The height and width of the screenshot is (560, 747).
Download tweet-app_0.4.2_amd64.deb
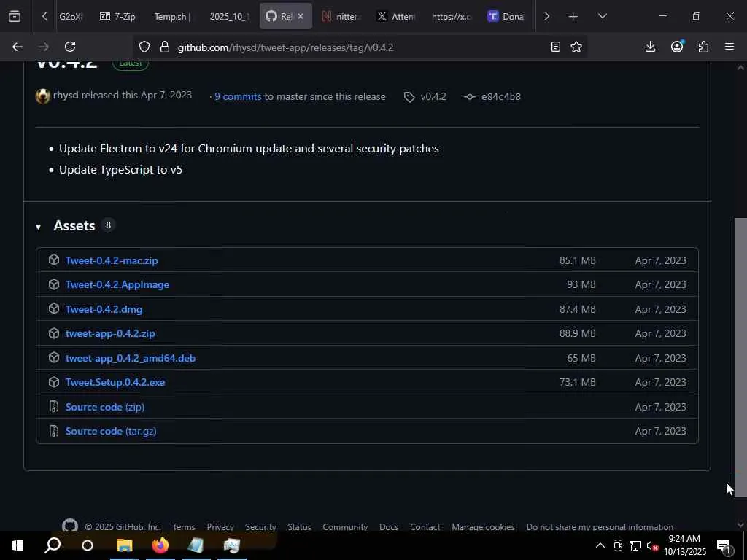pos(131,358)
